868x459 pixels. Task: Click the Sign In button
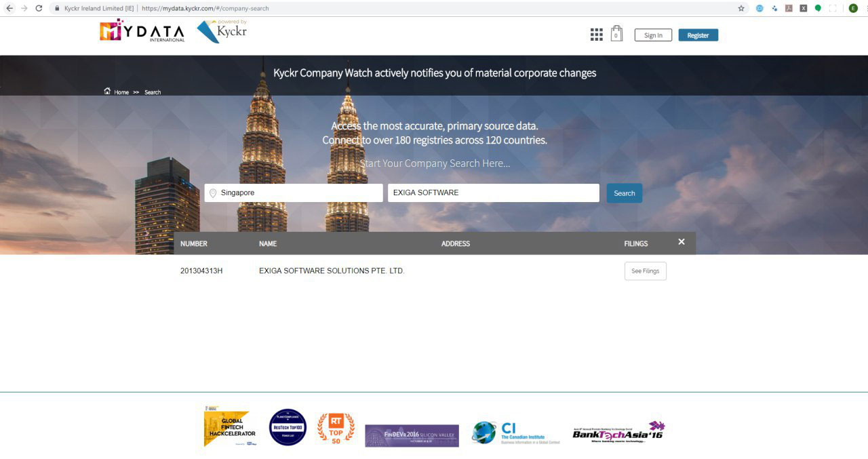653,35
